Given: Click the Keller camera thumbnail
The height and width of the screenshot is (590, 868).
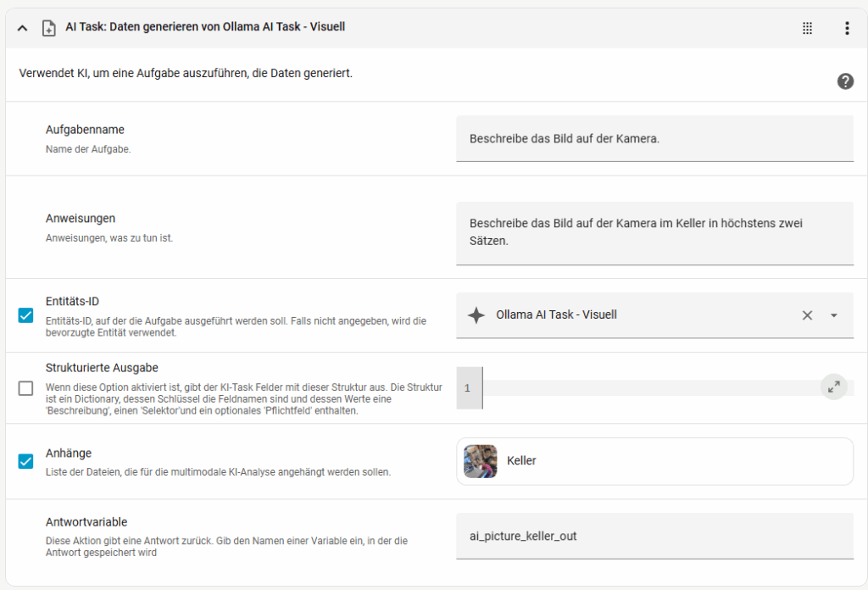Looking at the screenshot, I should pyautogui.click(x=481, y=461).
